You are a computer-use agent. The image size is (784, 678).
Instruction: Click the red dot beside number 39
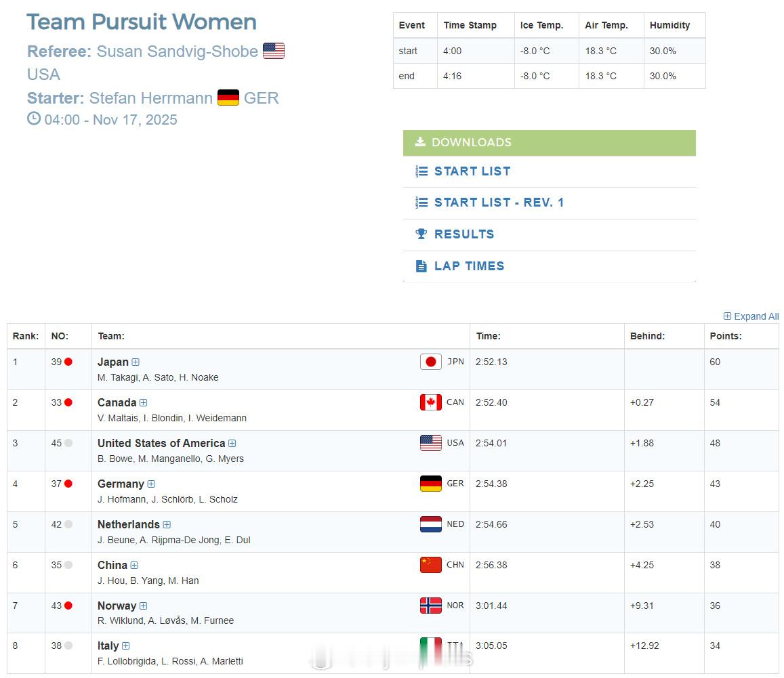(x=68, y=362)
